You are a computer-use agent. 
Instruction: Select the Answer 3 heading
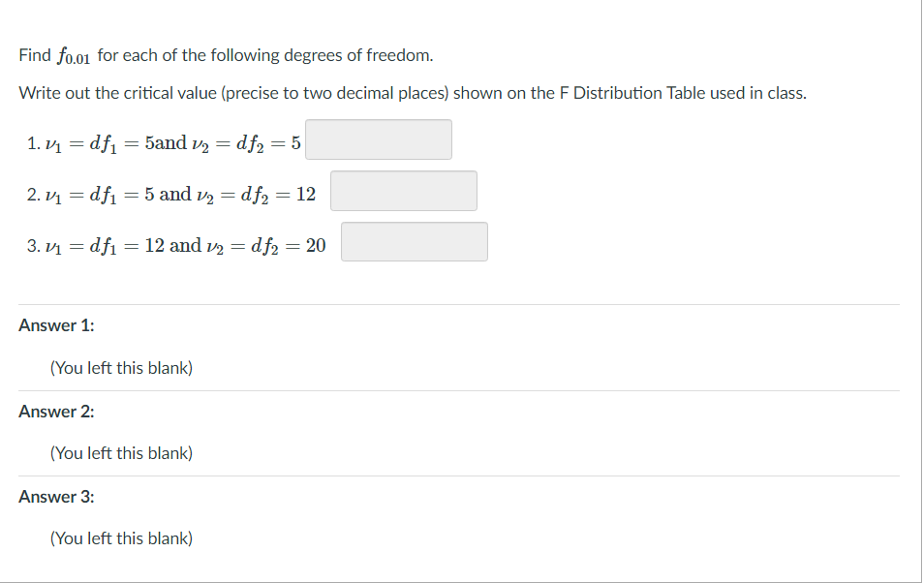55,497
